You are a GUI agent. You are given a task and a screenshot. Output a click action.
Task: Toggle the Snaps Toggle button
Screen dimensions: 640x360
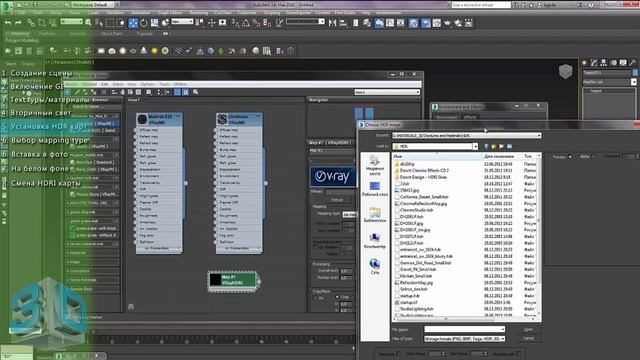[x=236, y=23]
